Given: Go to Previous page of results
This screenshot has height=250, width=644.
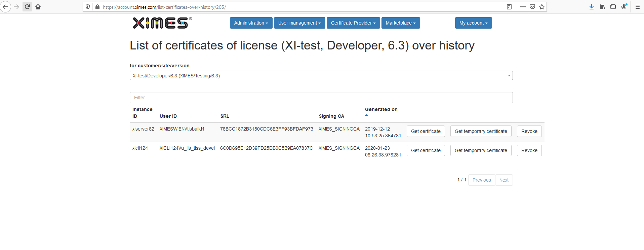Looking at the screenshot, I should [x=482, y=180].
